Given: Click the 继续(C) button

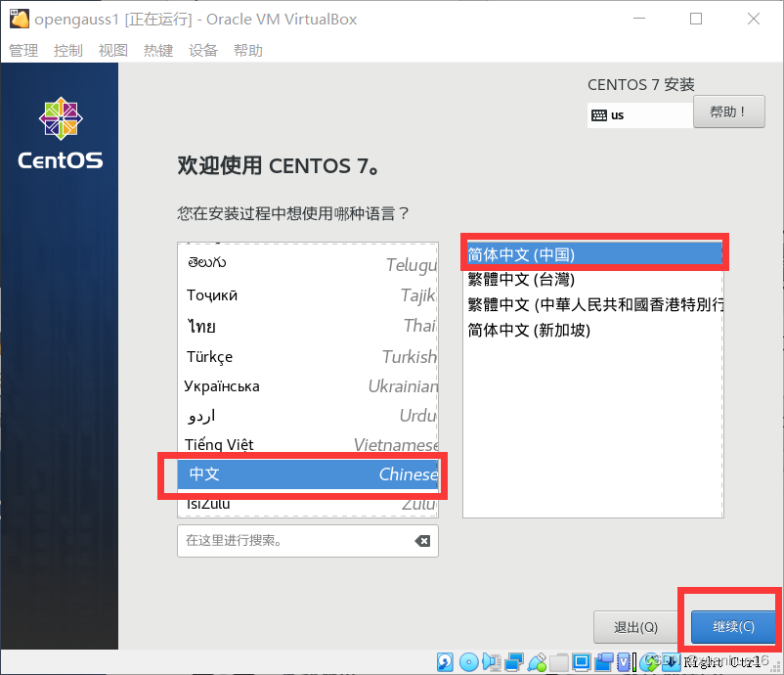Looking at the screenshot, I should coord(731,627).
